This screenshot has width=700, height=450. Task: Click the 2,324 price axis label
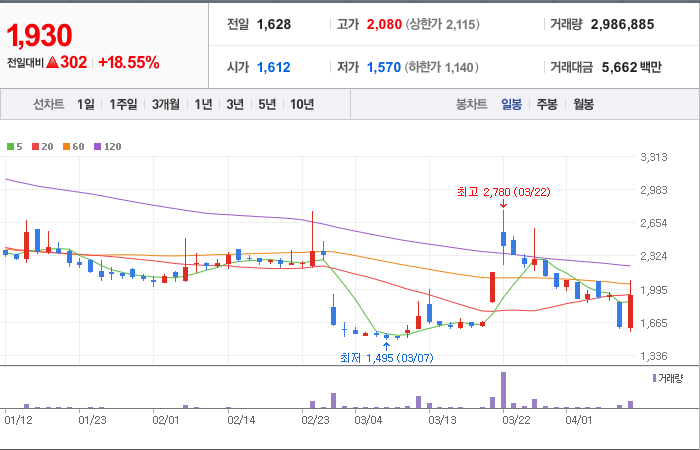click(654, 257)
